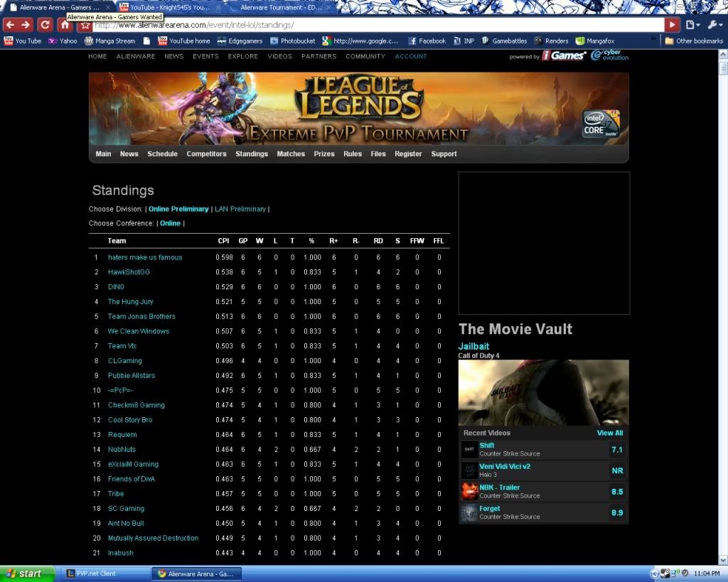The width and height of the screenshot is (728, 582).
Task: Open the Edgegamers bookmark
Action: click(x=240, y=41)
